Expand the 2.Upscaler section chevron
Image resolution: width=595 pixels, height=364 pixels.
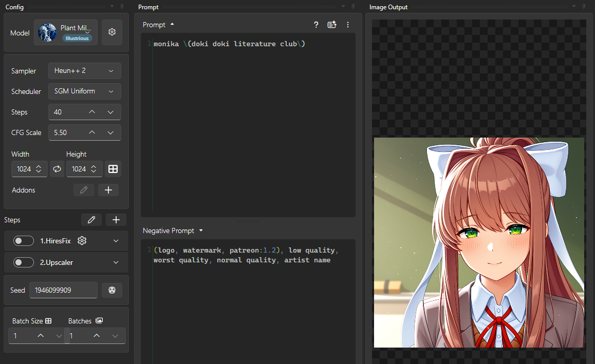(116, 262)
